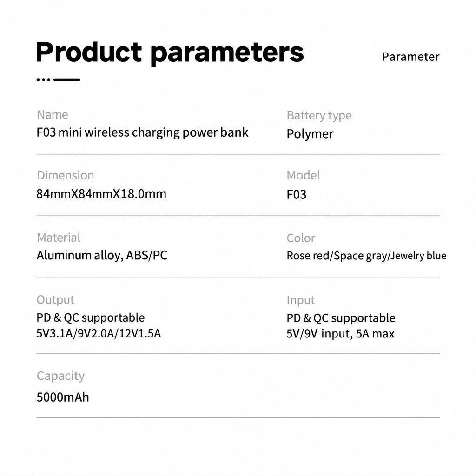Select the Name field label
Viewport: 476px width, 476px height.
(52, 115)
